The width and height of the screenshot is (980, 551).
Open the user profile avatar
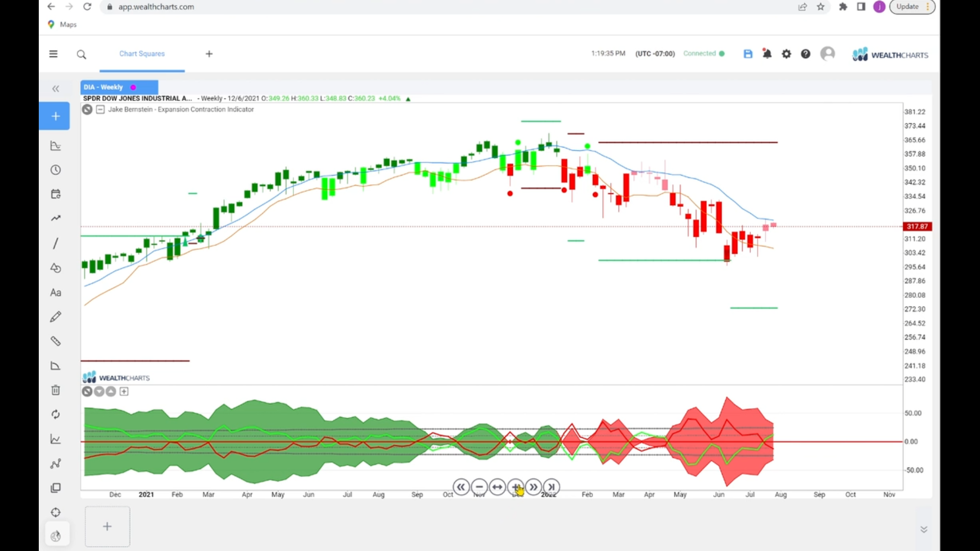(827, 54)
